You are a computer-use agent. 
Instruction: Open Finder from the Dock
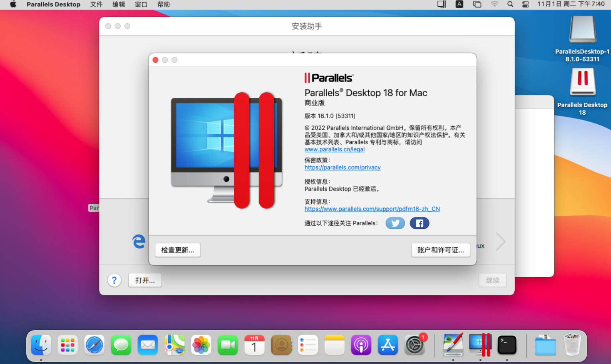pyautogui.click(x=41, y=345)
